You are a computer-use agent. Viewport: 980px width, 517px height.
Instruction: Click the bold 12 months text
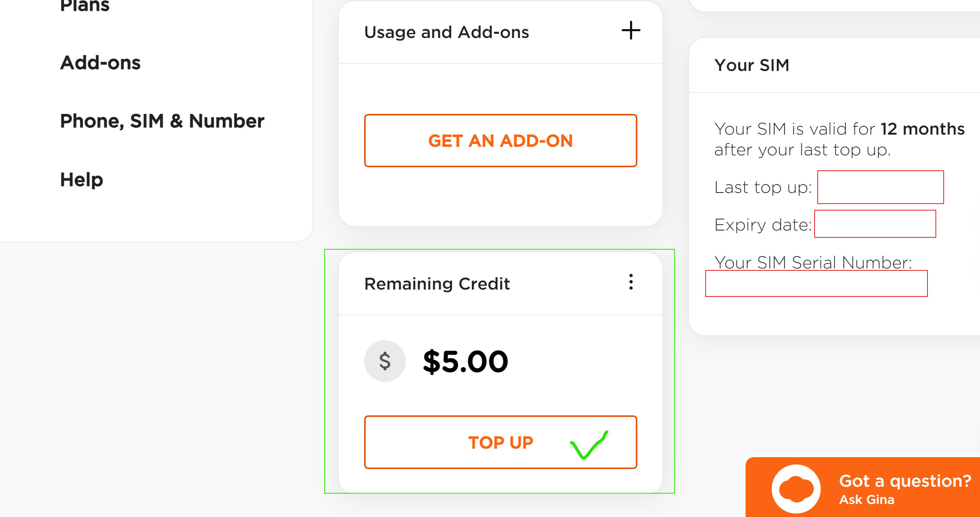(922, 129)
